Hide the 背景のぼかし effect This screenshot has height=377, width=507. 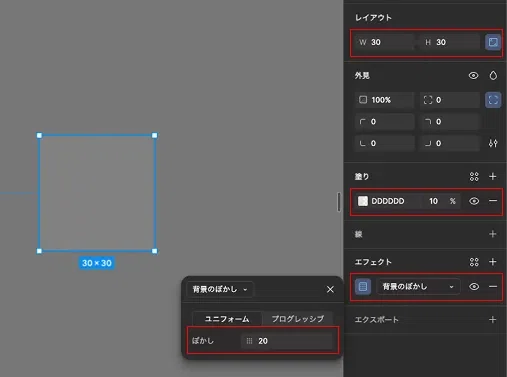474,287
